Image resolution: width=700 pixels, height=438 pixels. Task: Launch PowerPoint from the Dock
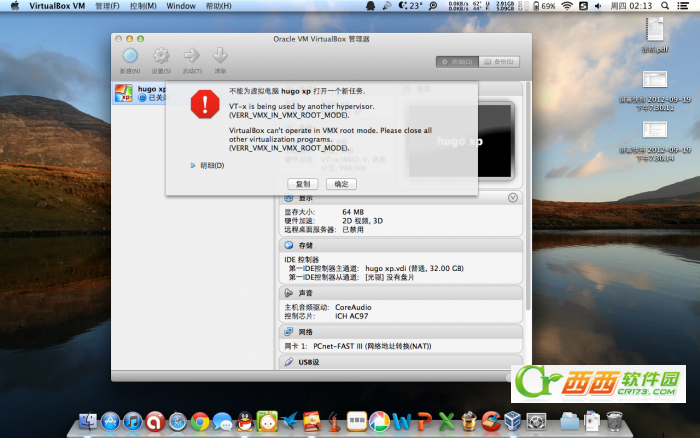click(424, 421)
